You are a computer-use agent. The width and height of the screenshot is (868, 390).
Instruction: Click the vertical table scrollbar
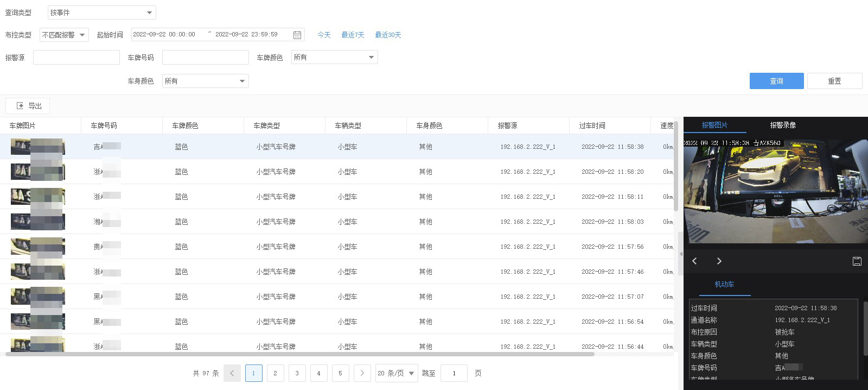click(x=676, y=166)
